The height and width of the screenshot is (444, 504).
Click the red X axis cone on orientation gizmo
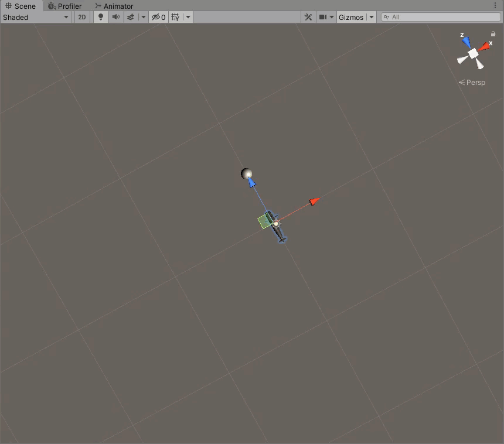485,47
